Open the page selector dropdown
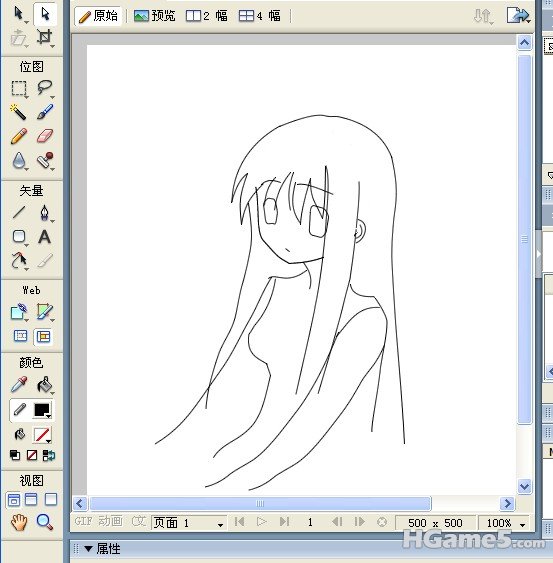 click(x=189, y=523)
